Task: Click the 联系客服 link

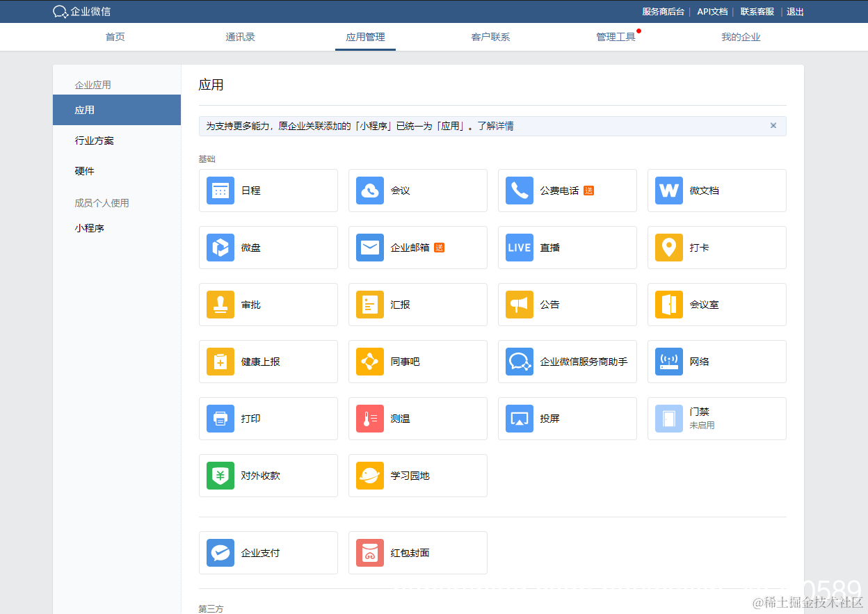Action: point(757,12)
